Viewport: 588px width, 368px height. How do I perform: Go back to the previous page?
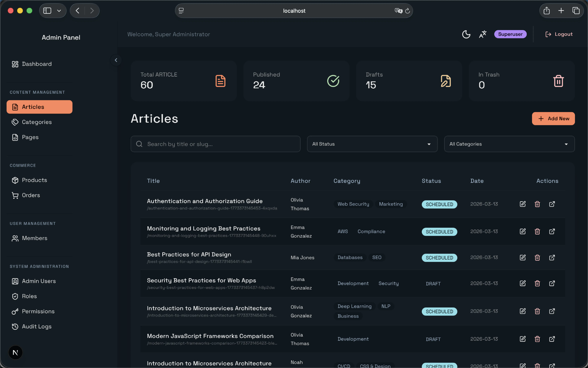(77, 11)
